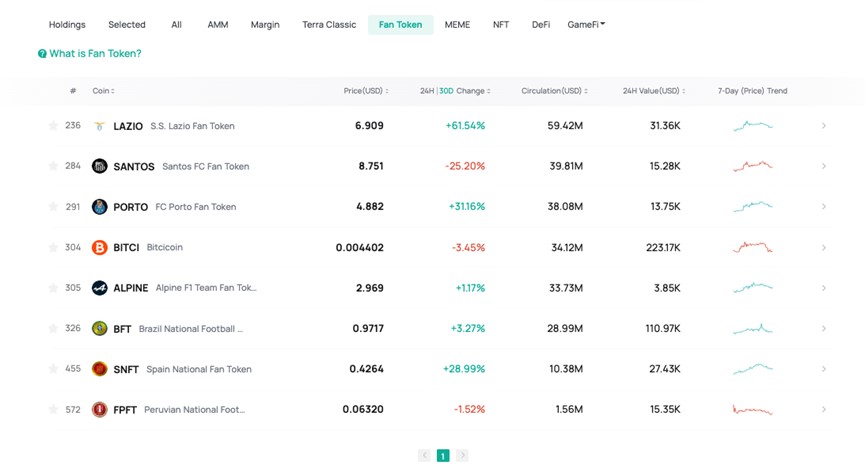Sort by Circulation(USD) column
The height and width of the screenshot is (473, 865).
point(554,91)
